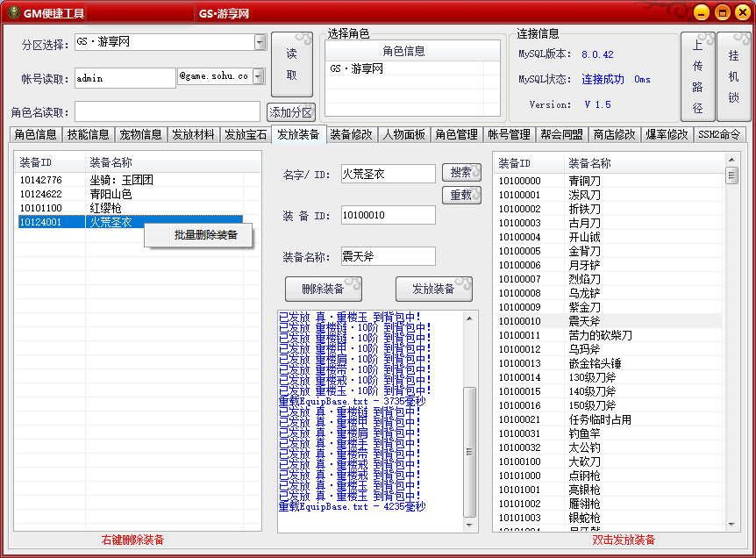Image resolution: width=756 pixels, height=558 pixels.
Task: Click the 搜索 search button
Action: point(461,172)
